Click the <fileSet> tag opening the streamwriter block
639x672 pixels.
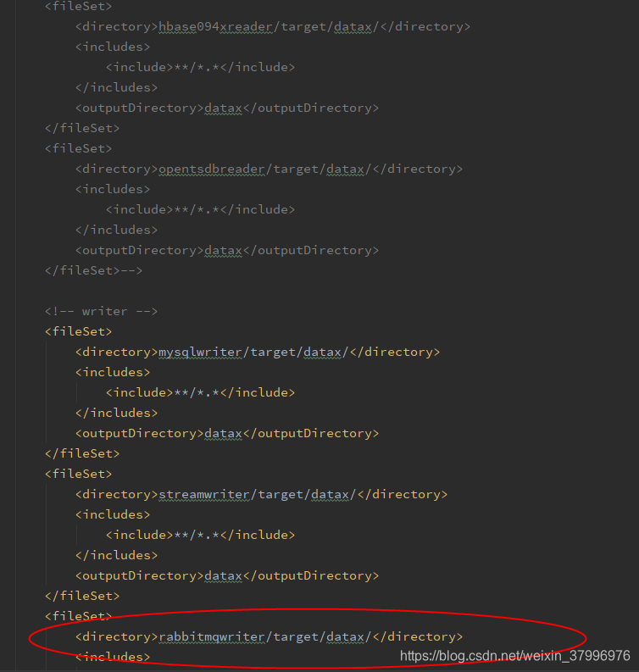click(79, 474)
